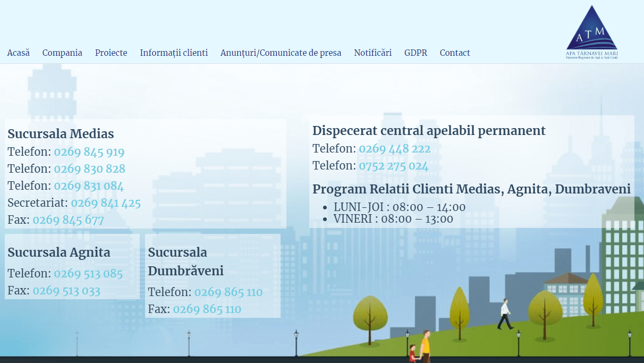Open the Contact page

(x=455, y=53)
